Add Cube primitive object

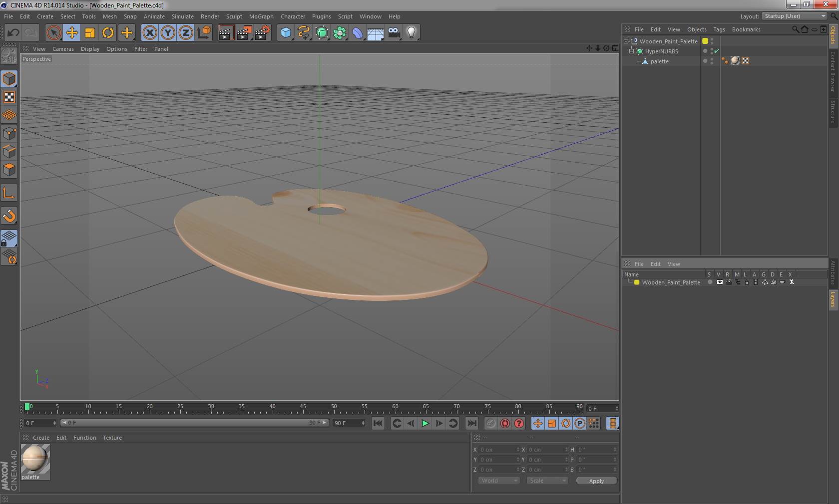[x=286, y=33]
